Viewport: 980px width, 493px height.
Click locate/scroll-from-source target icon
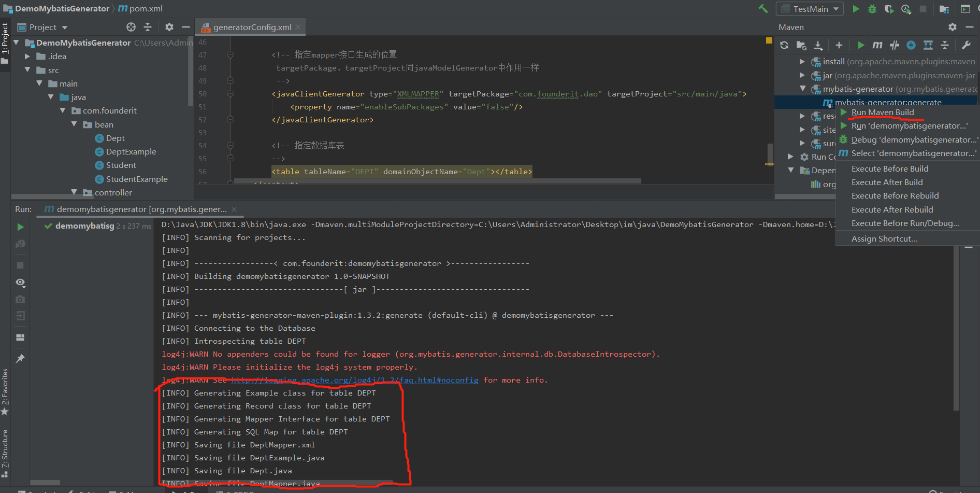pos(131,27)
